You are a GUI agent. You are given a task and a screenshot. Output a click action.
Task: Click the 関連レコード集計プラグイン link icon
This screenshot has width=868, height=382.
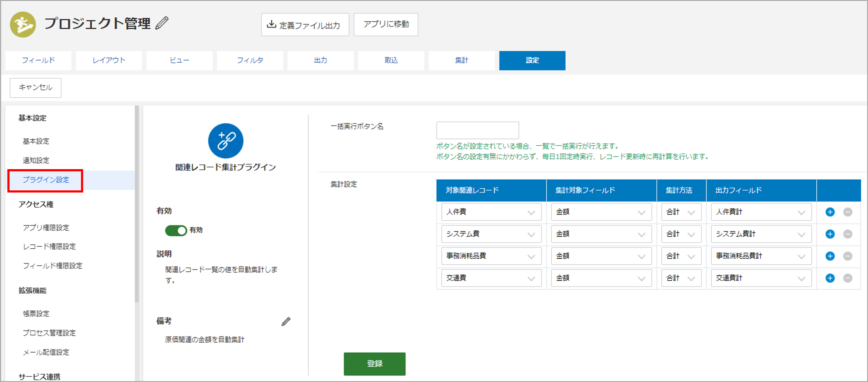[226, 141]
